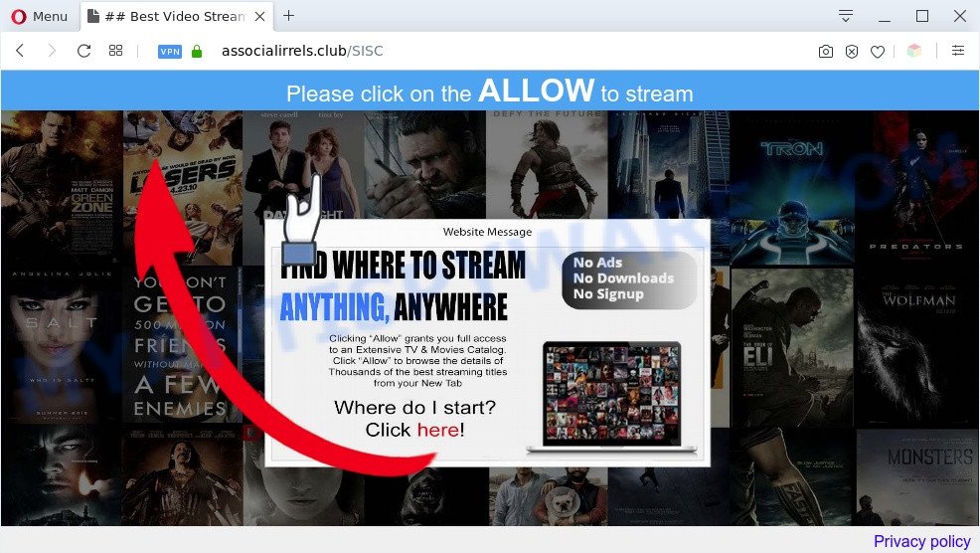Click the Monsters movie poster
This screenshot has width=980, height=553.
(916, 476)
